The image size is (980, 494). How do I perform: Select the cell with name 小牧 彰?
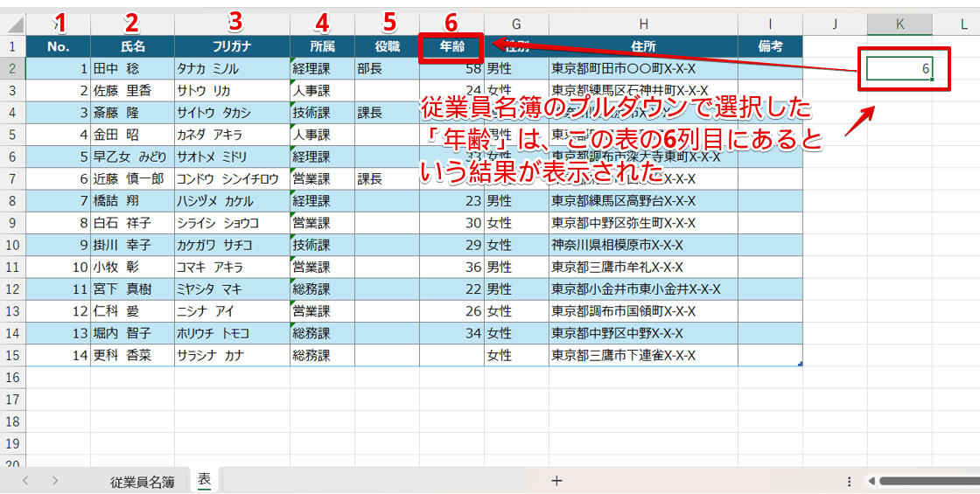click(x=132, y=268)
